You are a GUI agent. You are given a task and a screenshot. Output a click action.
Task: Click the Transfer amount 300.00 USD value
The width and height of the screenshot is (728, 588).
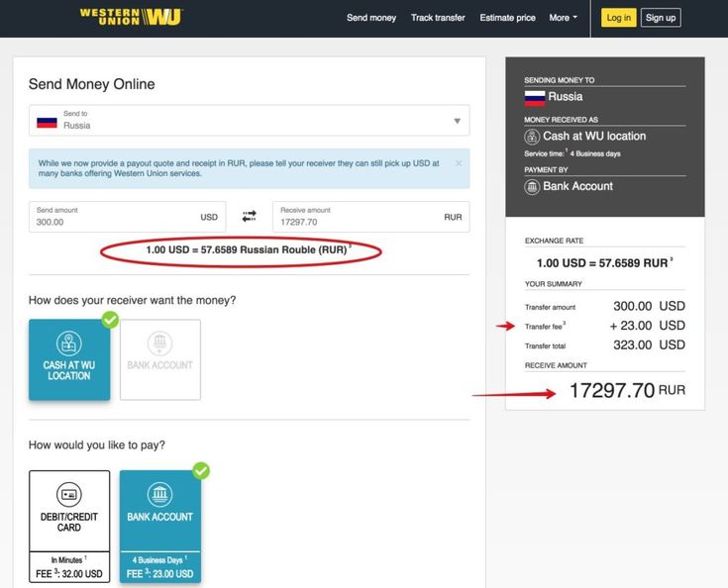[x=649, y=306]
